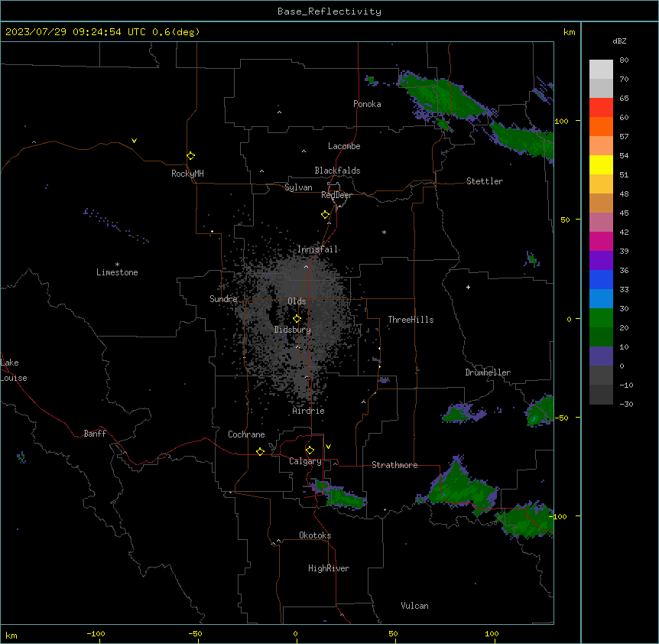Click the Blackfalds city label
The height and width of the screenshot is (644, 659).
[x=337, y=171]
